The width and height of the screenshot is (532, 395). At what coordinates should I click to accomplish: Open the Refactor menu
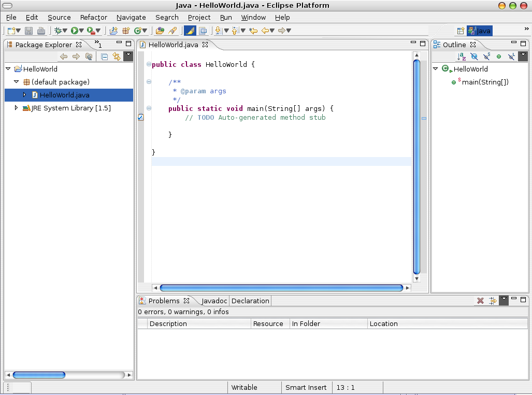coord(94,17)
